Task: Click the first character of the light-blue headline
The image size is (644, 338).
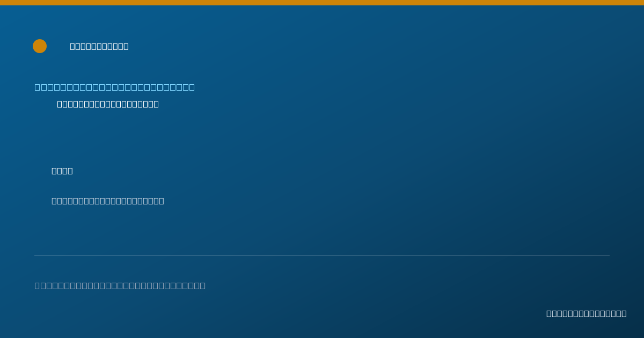Action: click(x=38, y=87)
